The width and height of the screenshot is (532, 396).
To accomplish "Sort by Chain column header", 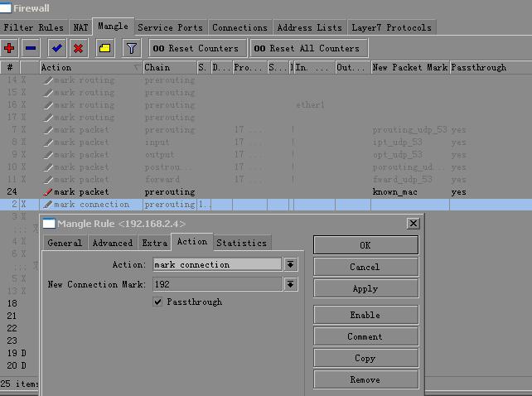I will click(x=170, y=68).
